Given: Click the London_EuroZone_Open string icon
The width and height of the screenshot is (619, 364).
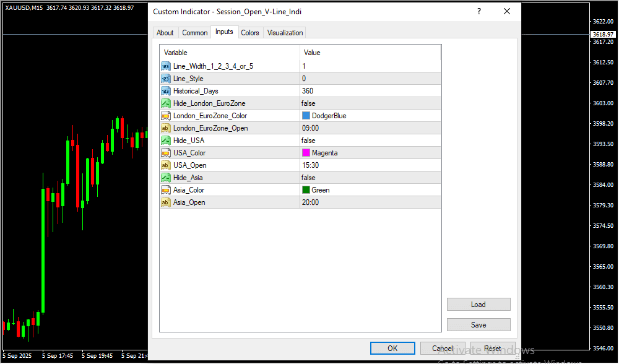Looking at the screenshot, I should coord(166,128).
